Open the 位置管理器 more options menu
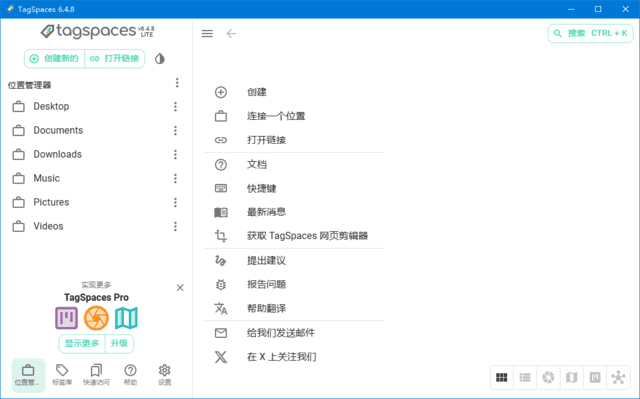This screenshot has width=640, height=399. click(x=177, y=83)
